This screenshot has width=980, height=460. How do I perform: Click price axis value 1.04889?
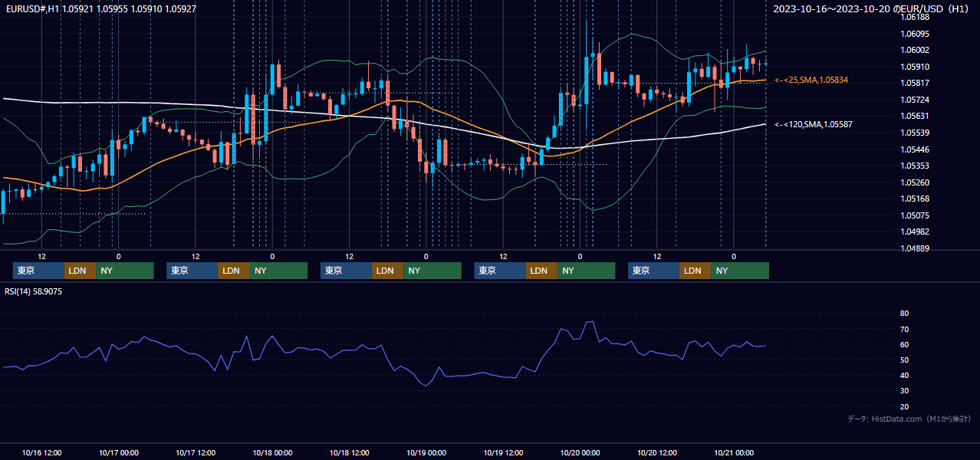pos(915,248)
